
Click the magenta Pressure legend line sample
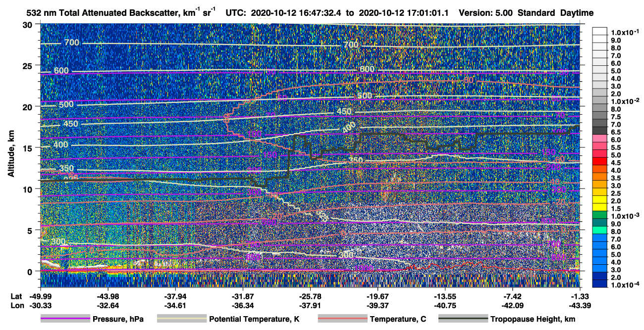[x=65, y=319]
